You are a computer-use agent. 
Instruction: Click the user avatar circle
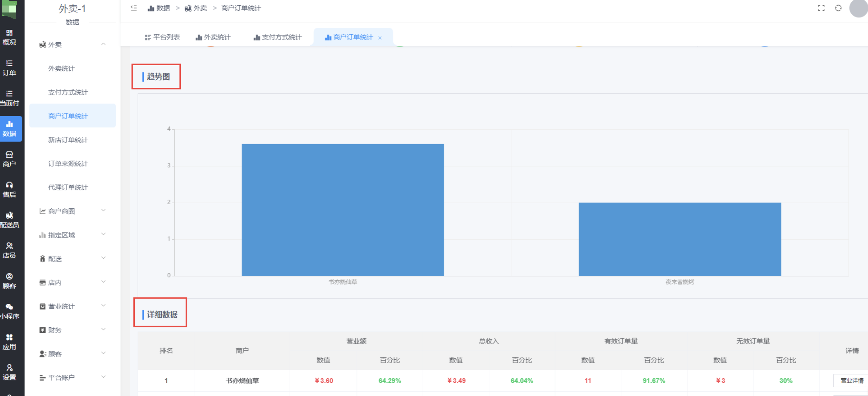pos(858,8)
